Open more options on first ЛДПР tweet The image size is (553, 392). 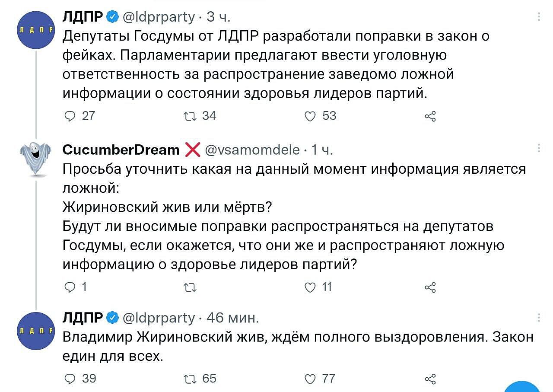click(x=539, y=17)
